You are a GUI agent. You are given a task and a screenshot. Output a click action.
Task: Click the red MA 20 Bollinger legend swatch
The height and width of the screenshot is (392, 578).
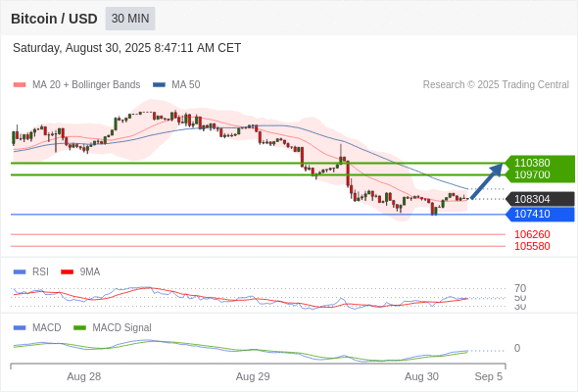pyautogui.click(x=20, y=85)
